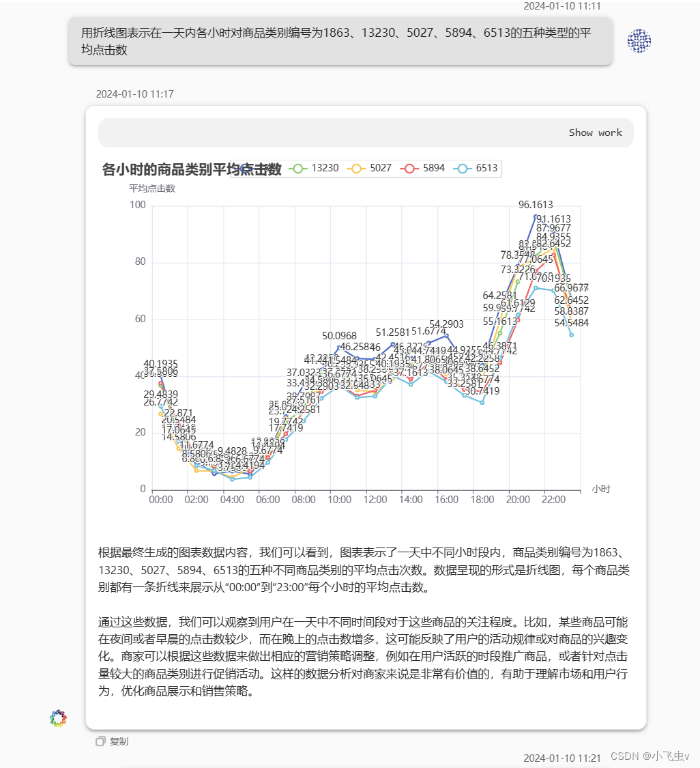Click the user avatar icon beside the question

[x=639, y=41]
